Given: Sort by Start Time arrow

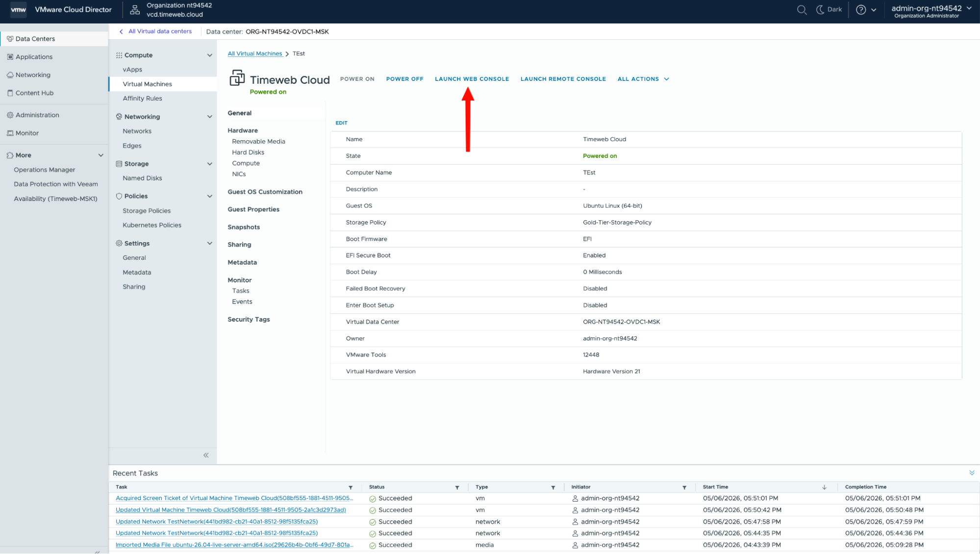Looking at the screenshot, I should coord(824,487).
